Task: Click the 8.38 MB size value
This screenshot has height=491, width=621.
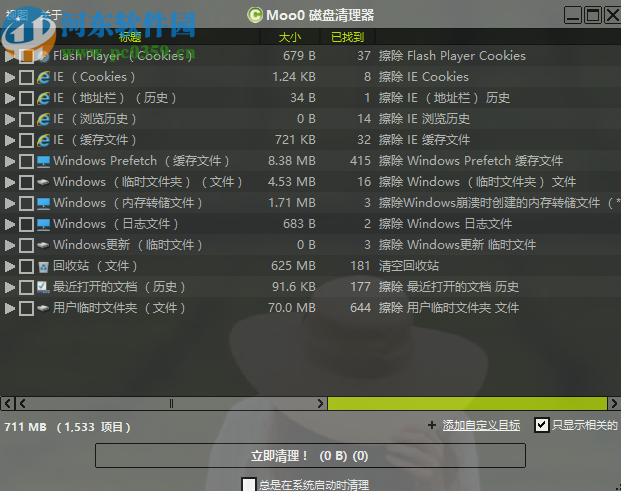Action: point(291,161)
